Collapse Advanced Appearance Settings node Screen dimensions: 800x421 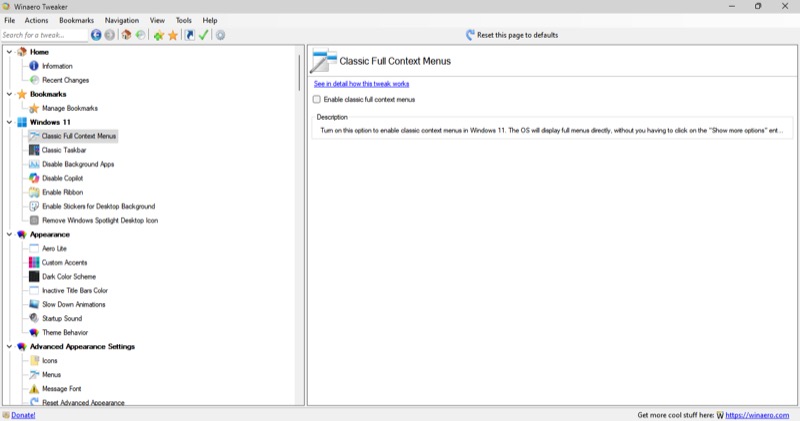tap(9, 346)
